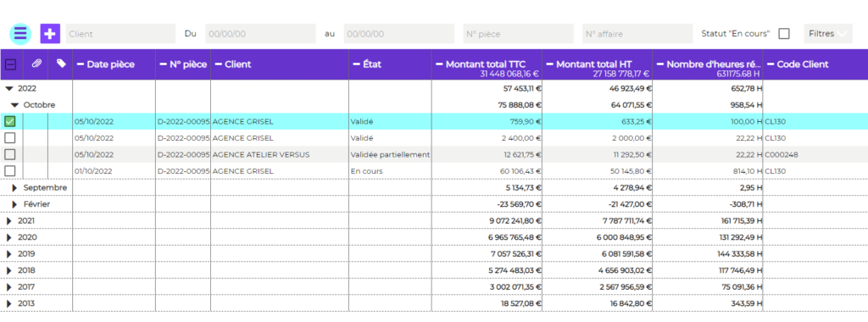Click minus icon before Nombre d'heures header
The width and height of the screenshot is (868, 322).
tap(659, 64)
